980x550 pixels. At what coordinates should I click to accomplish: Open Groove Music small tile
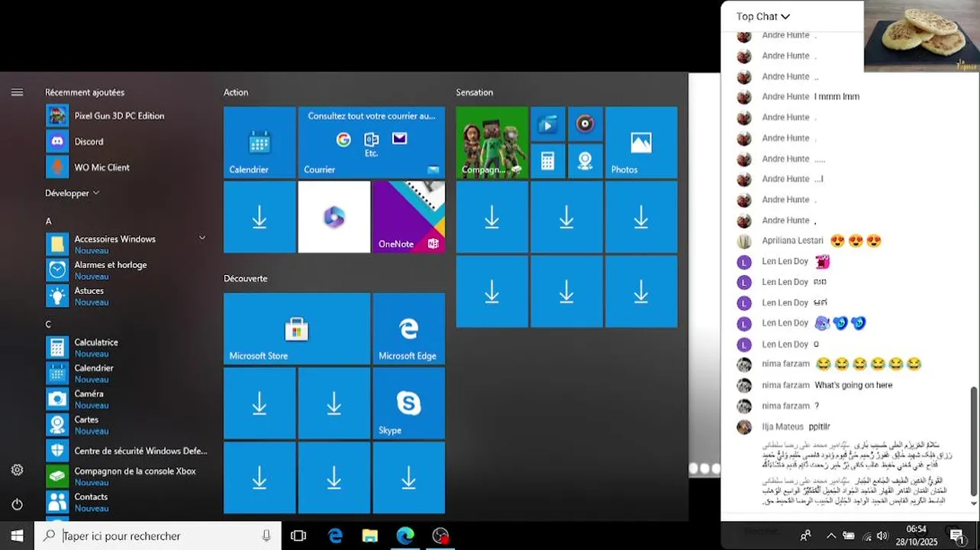pyautogui.click(x=585, y=124)
